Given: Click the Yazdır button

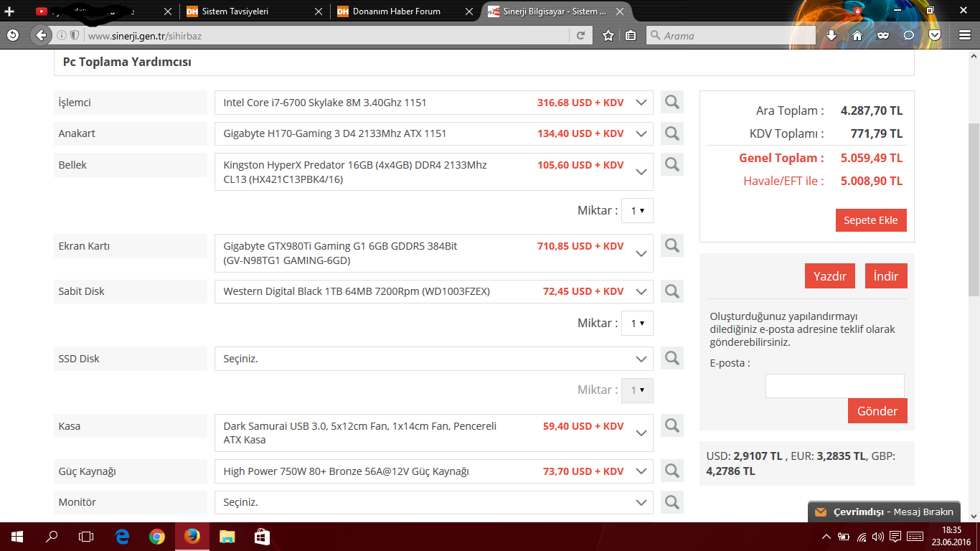Looking at the screenshot, I should (830, 276).
